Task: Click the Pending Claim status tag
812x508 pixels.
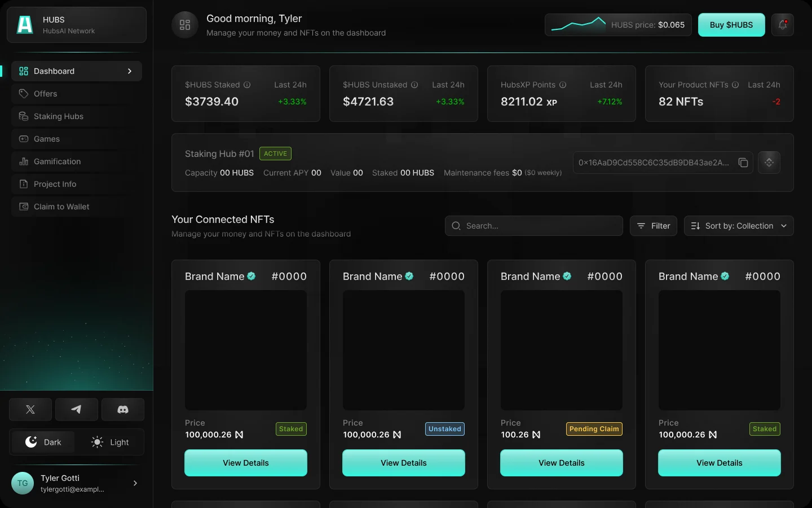Action: pyautogui.click(x=594, y=429)
